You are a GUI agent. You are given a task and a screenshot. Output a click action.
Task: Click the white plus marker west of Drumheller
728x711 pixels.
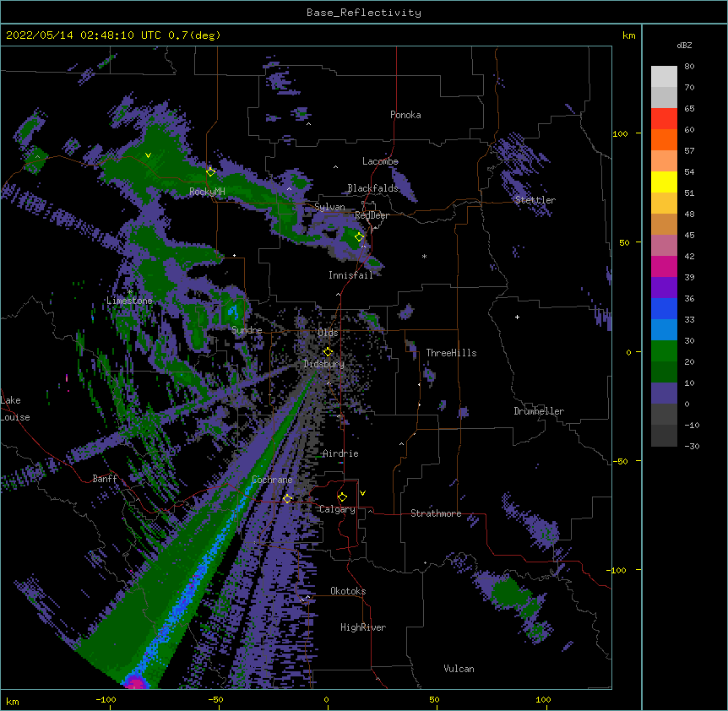(x=517, y=317)
